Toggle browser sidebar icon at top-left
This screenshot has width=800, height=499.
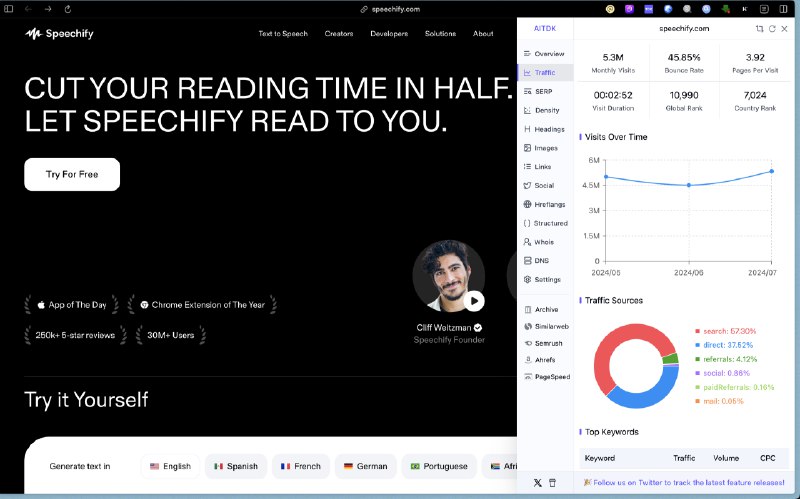(9, 9)
